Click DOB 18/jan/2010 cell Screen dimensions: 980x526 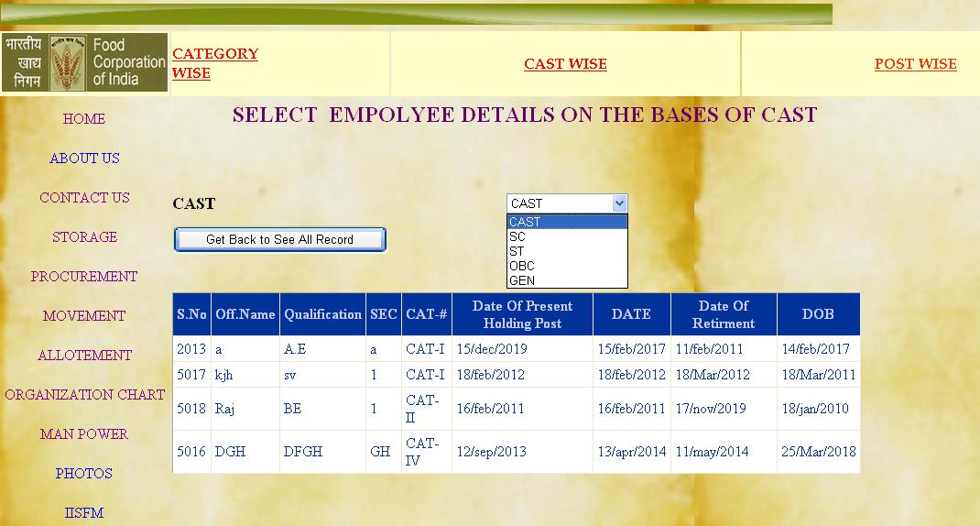818,409
